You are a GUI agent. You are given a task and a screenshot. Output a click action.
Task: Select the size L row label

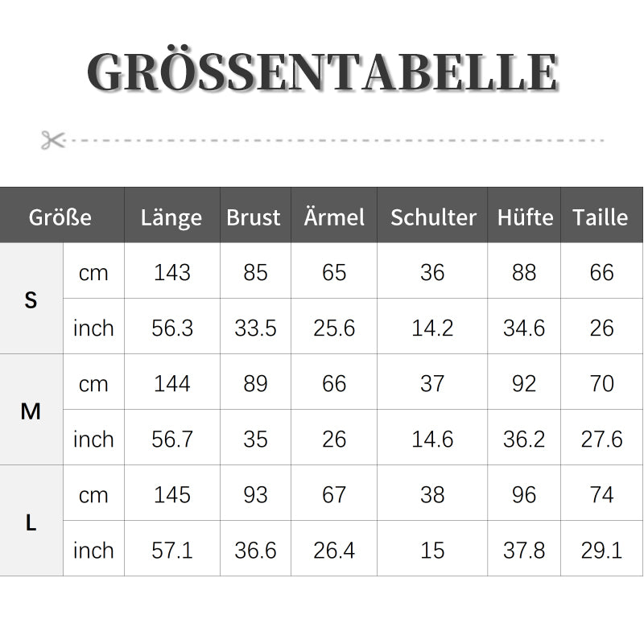pos(31,522)
